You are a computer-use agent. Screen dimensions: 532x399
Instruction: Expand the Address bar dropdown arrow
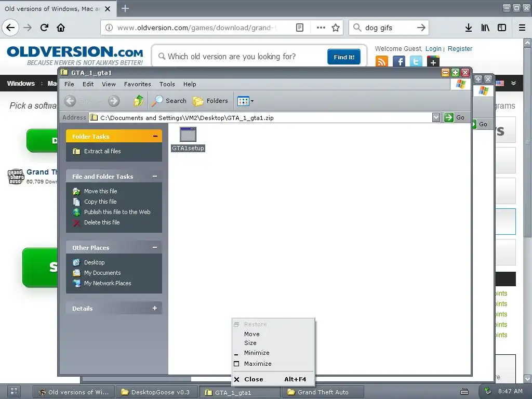tap(436, 117)
